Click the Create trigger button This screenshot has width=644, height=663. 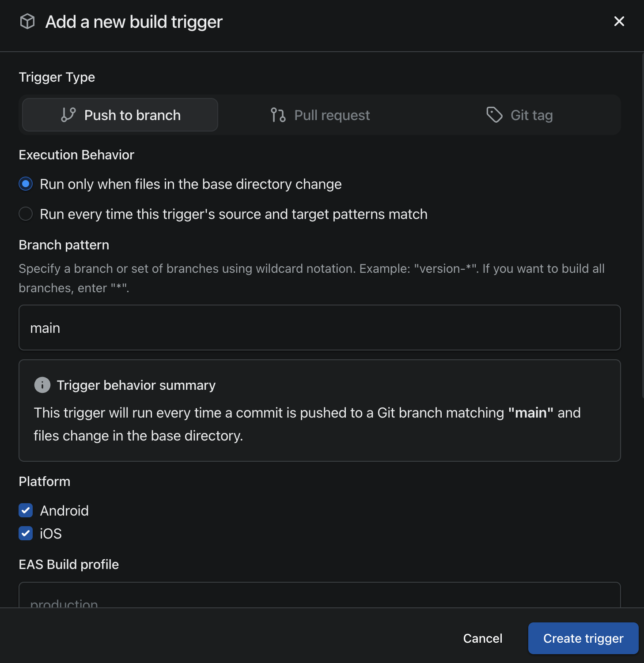(583, 638)
